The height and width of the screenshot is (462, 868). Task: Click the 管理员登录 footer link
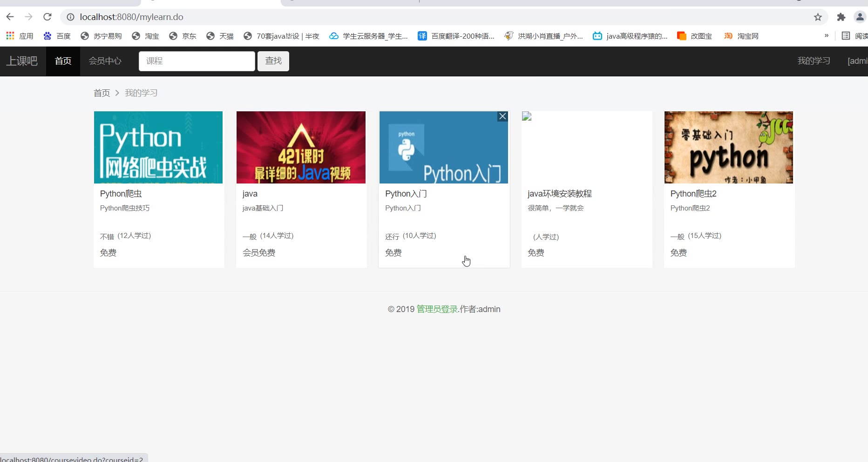click(x=437, y=309)
